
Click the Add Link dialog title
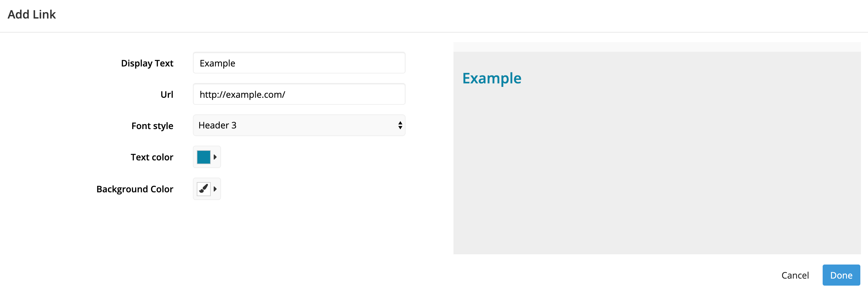click(x=32, y=14)
